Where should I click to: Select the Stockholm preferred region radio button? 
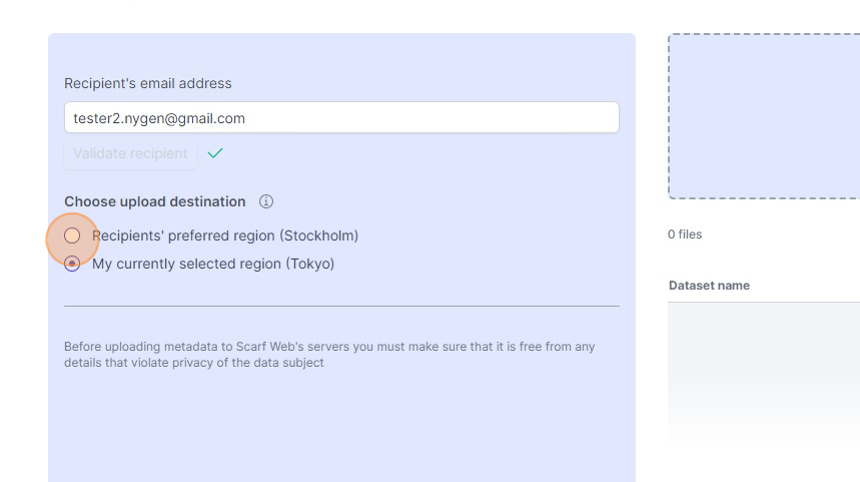(72, 236)
